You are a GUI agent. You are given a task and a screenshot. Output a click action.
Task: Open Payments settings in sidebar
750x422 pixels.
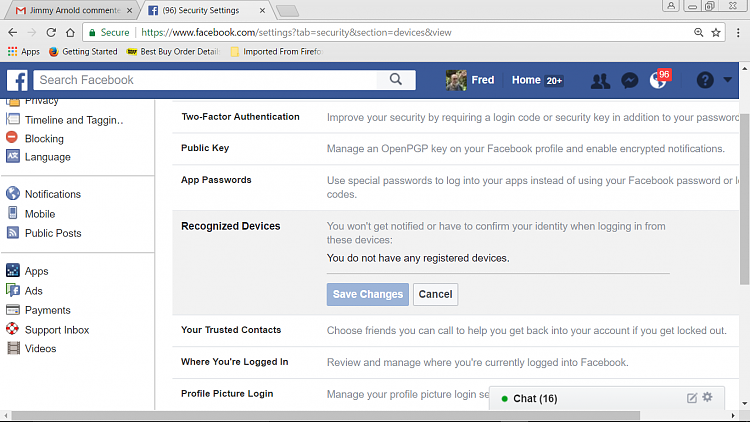click(47, 311)
